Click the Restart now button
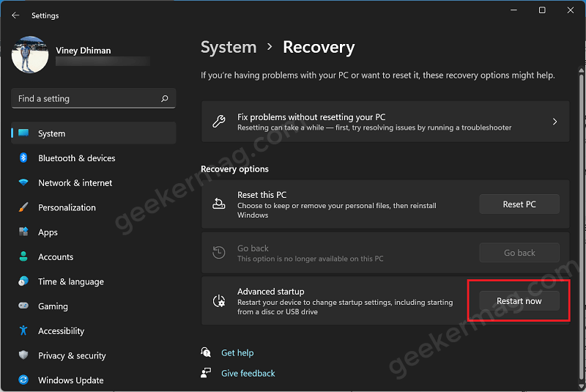The width and height of the screenshot is (586, 392). [519, 301]
